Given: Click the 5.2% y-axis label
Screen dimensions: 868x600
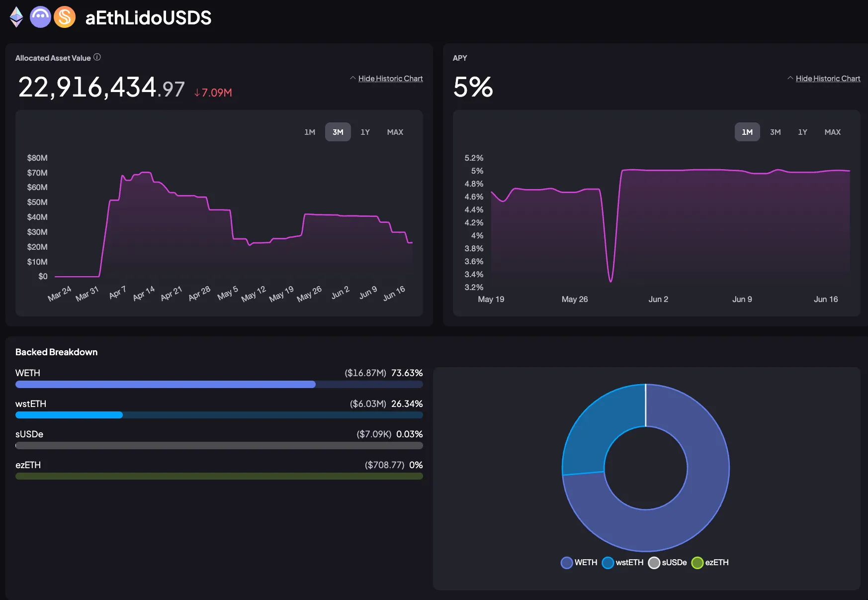Looking at the screenshot, I should (474, 158).
